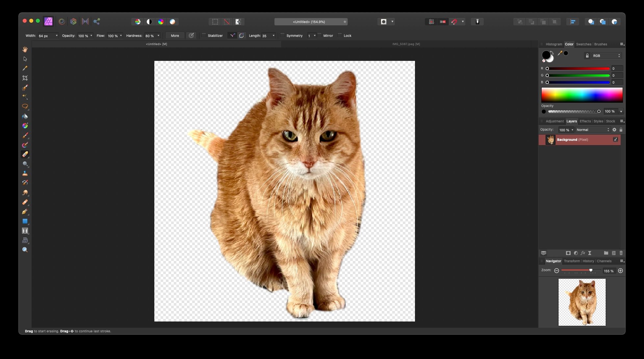
Task: Enable the Lock checkbox in context toolbar
Action: tap(340, 36)
